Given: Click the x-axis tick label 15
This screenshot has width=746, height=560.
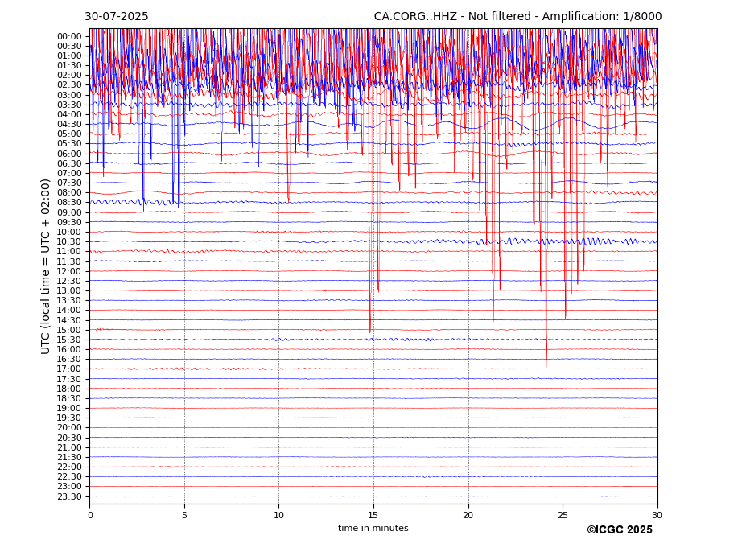Looking at the screenshot, I should pos(373,515).
